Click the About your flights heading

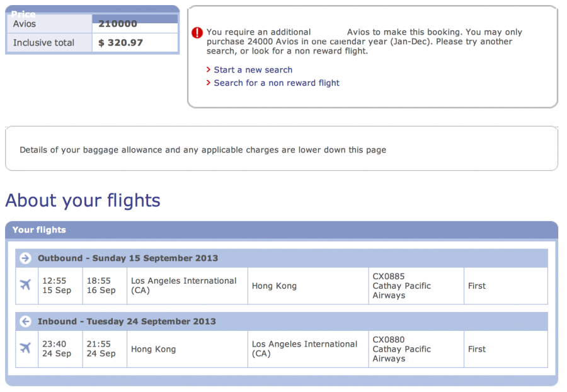(x=83, y=200)
